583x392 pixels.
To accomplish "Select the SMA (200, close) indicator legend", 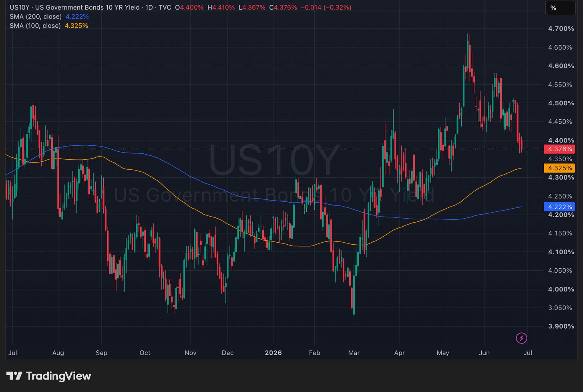I will pyautogui.click(x=36, y=16).
